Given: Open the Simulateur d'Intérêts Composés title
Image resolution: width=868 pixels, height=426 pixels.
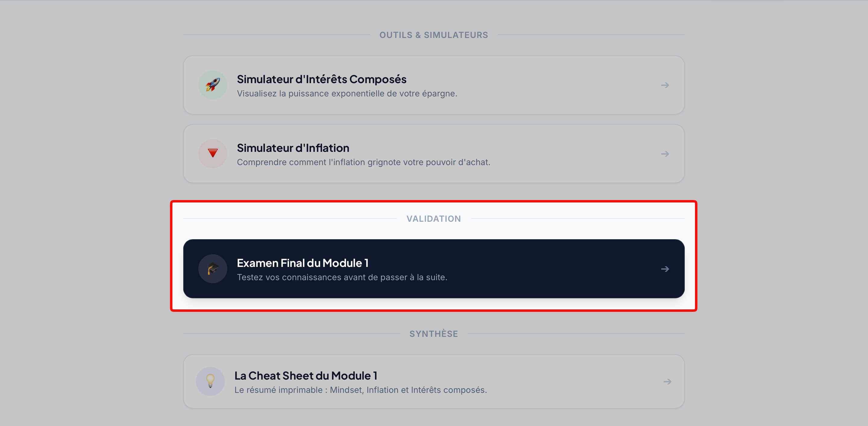Looking at the screenshot, I should pyautogui.click(x=322, y=79).
